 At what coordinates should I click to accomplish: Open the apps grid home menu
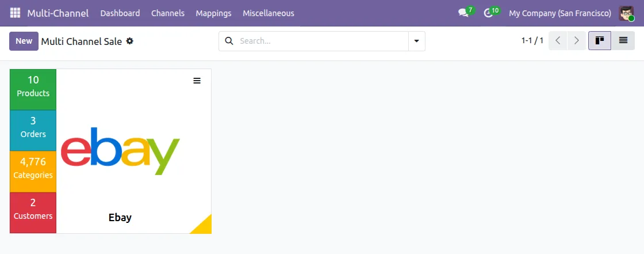point(15,13)
